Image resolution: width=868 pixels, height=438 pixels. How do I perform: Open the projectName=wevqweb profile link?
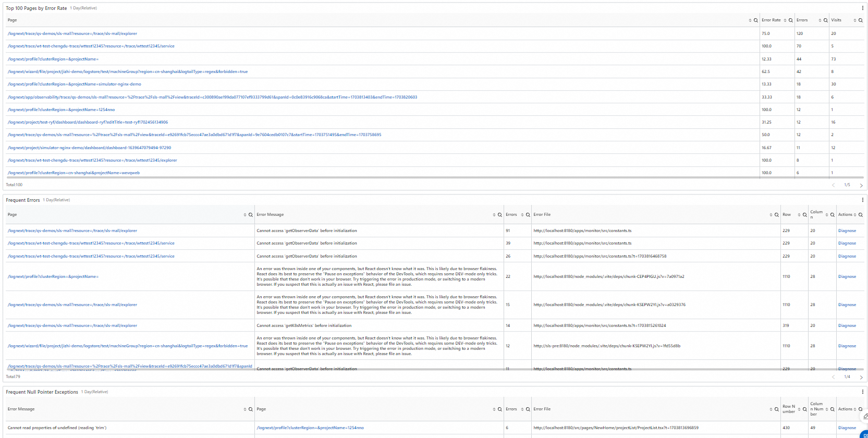point(74,173)
